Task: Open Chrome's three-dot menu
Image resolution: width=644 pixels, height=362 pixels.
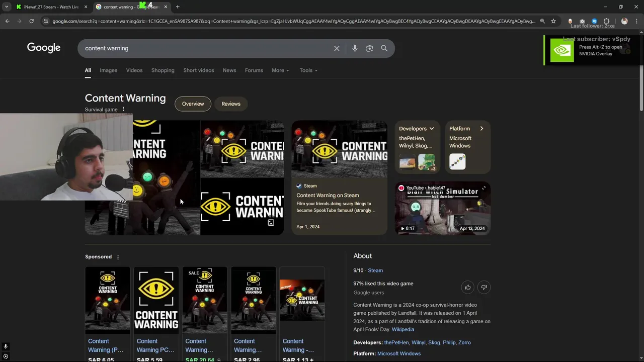Action: click(636, 21)
